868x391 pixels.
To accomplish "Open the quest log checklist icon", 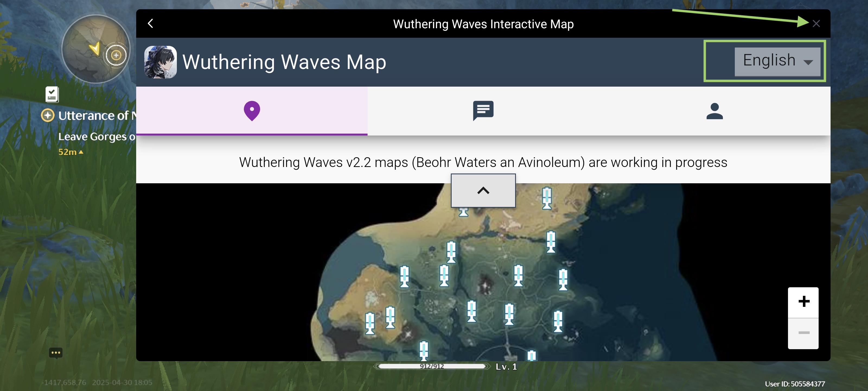I will [x=52, y=94].
